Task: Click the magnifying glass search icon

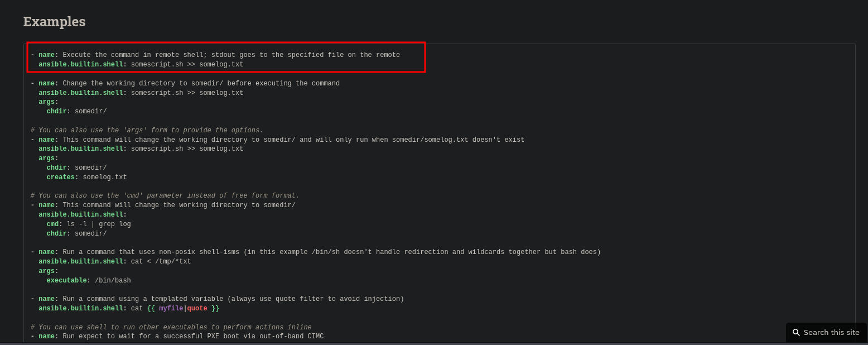Action: [796, 332]
